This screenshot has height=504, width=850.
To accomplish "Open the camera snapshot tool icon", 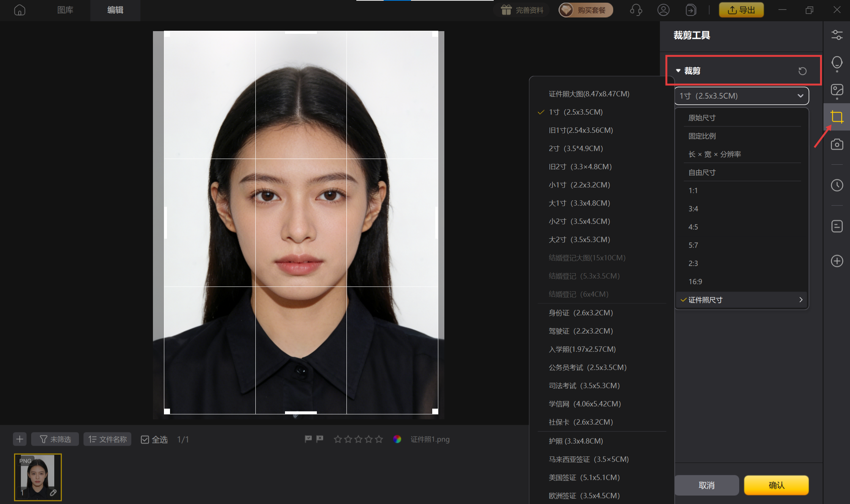I will (837, 145).
